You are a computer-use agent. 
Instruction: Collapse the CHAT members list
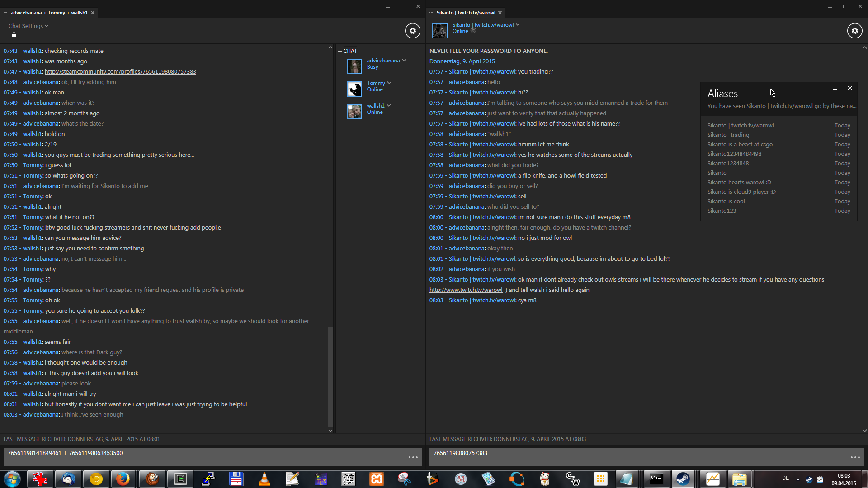click(340, 51)
